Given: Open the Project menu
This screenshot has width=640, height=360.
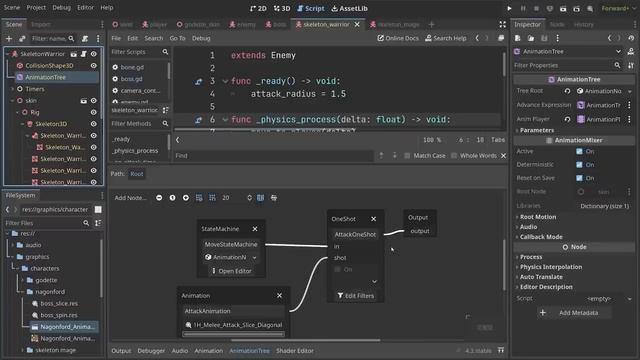Looking at the screenshot, I should point(36,7).
